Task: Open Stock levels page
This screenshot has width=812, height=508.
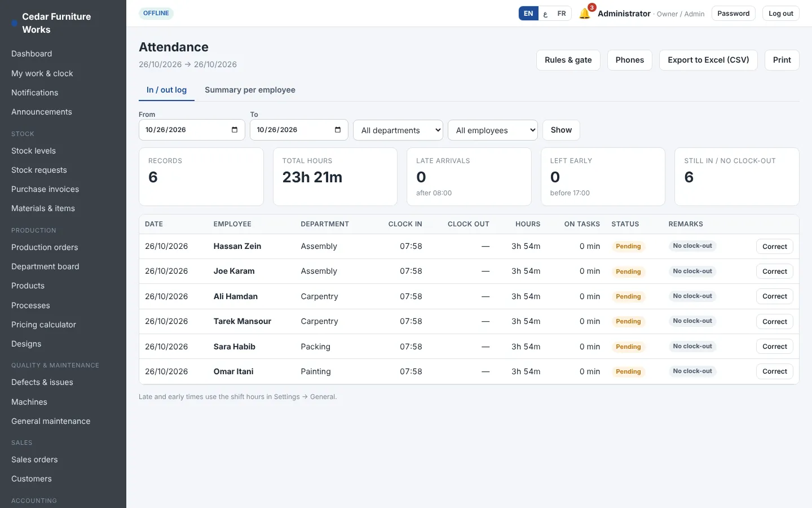Action: pyautogui.click(x=63, y=151)
